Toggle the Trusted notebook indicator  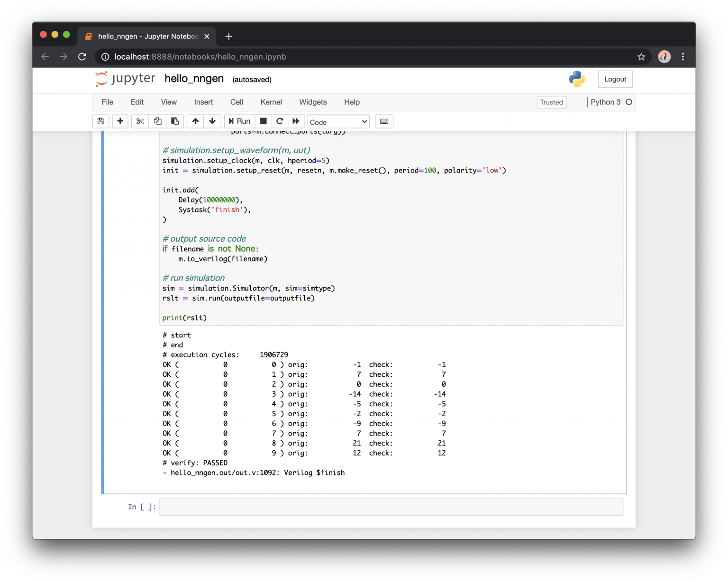tap(551, 102)
